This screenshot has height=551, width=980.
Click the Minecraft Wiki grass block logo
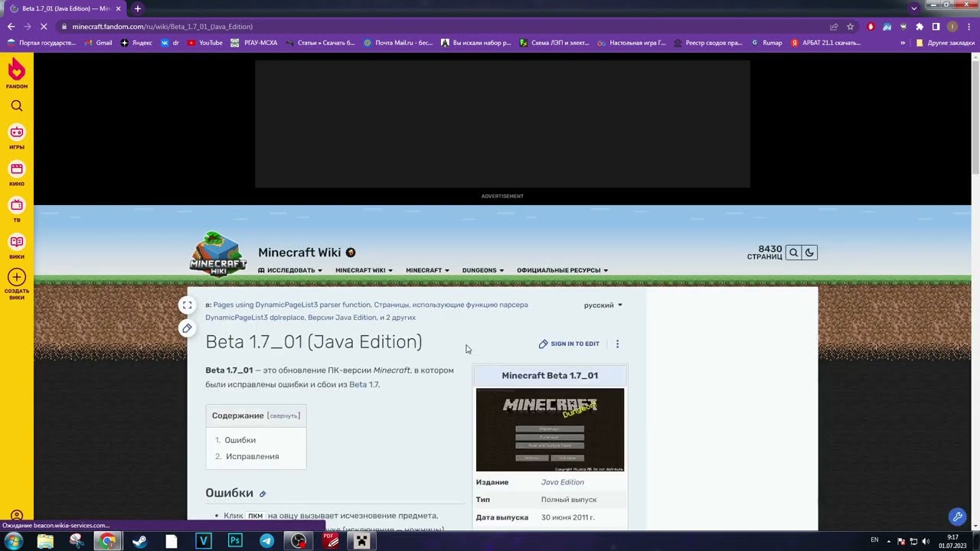pyautogui.click(x=218, y=254)
